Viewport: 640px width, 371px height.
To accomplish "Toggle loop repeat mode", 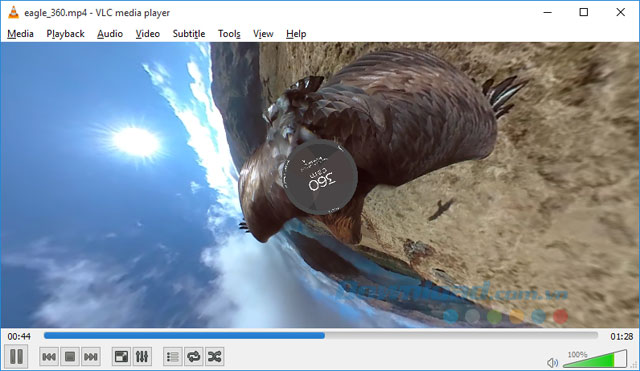I will 193,357.
